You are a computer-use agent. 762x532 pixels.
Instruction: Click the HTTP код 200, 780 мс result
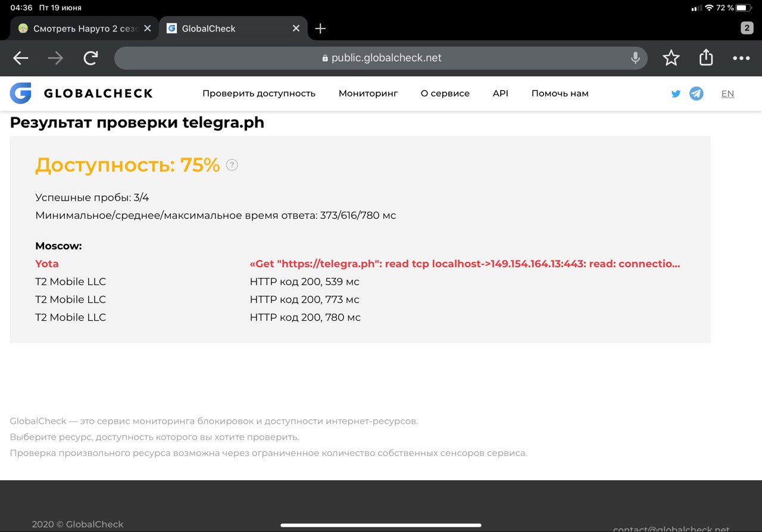click(x=305, y=317)
